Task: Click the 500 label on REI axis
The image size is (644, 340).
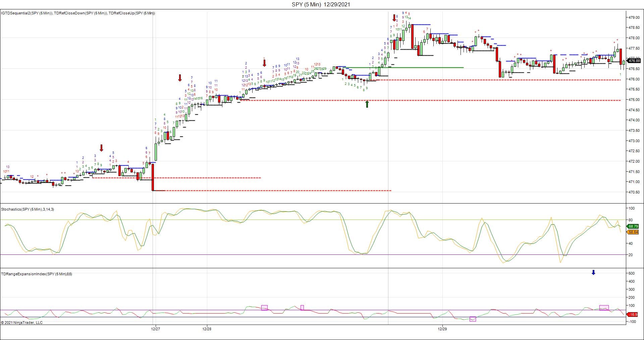Action: coord(631,274)
